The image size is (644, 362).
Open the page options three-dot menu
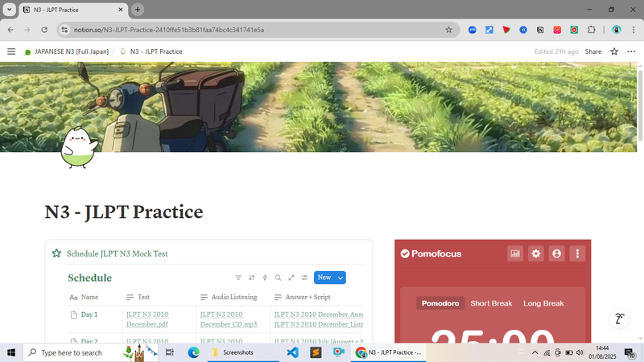631,51
